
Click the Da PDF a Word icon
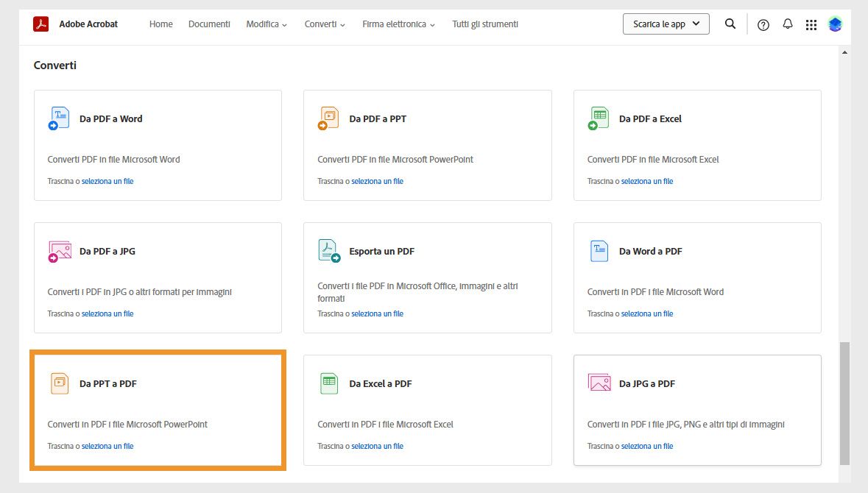point(59,118)
